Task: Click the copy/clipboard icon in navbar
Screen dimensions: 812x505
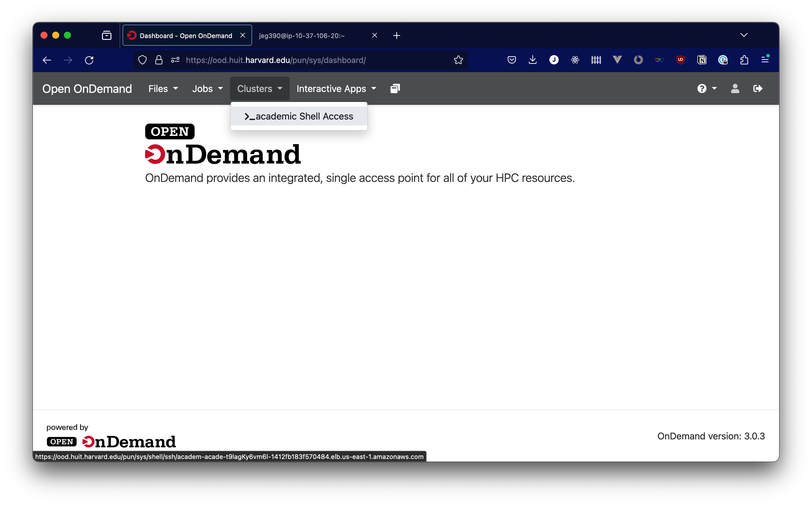Action: tap(395, 88)
